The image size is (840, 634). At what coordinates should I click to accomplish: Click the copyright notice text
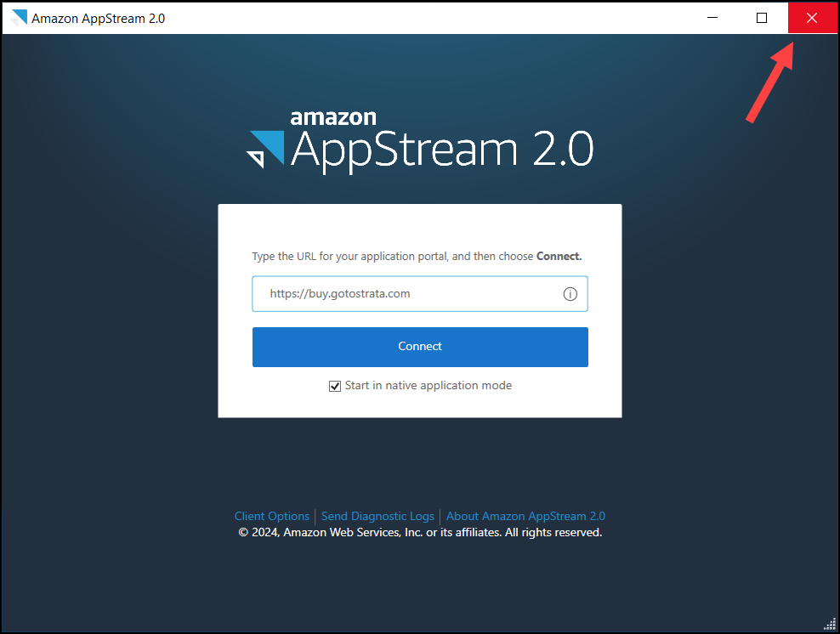pyautogui.click(x=420, y=532)
